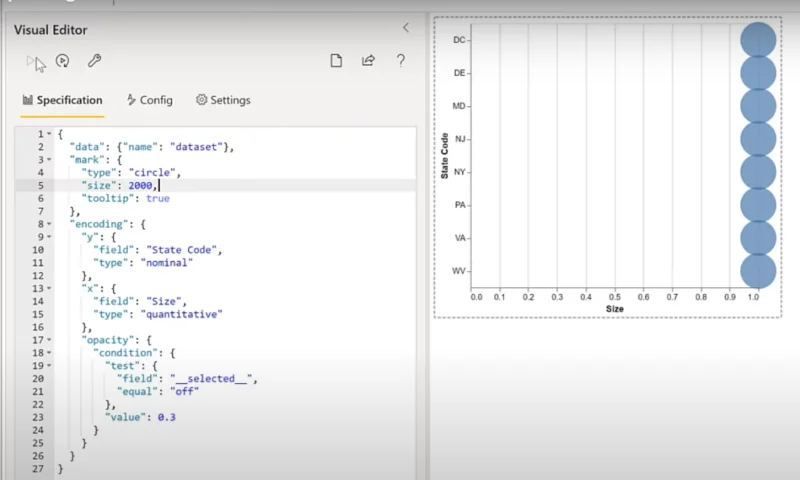Select the PA circle mark
The width and height of the screenshot is (800, 480).
pyautogui.click(x=758, y=205)
